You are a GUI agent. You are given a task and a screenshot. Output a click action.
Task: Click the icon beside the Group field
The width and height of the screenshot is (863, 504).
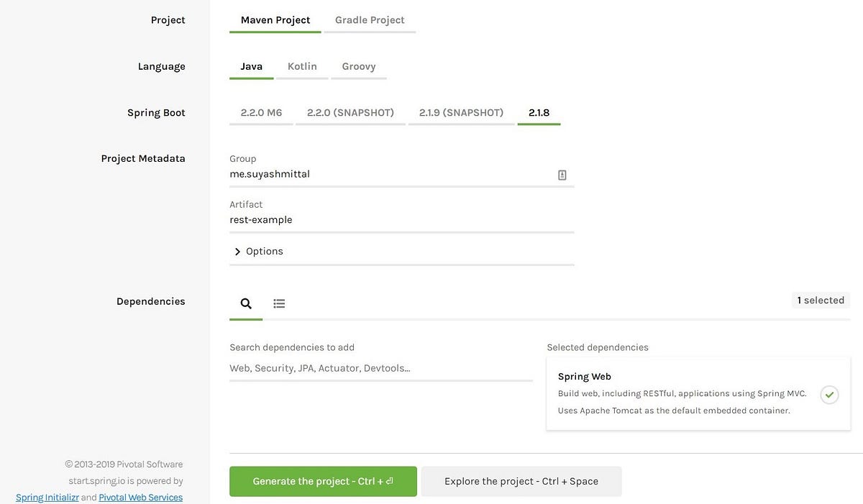(562, 174)
